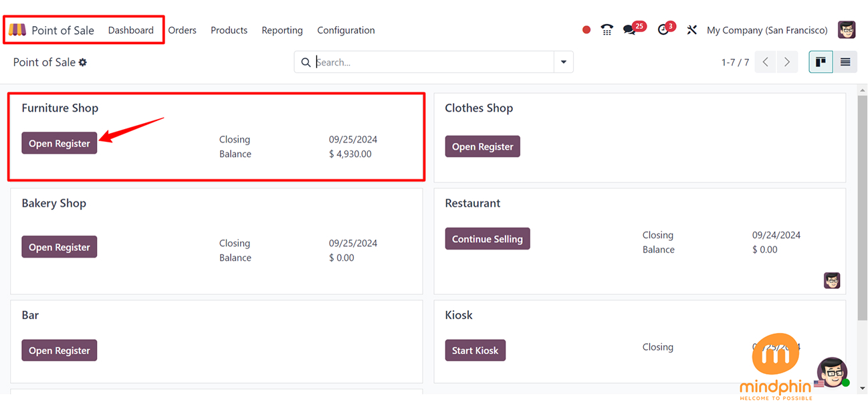Open the Orders menu
Image resolution: width=868 pixels, height=408 pixels.
pos(182,30)
